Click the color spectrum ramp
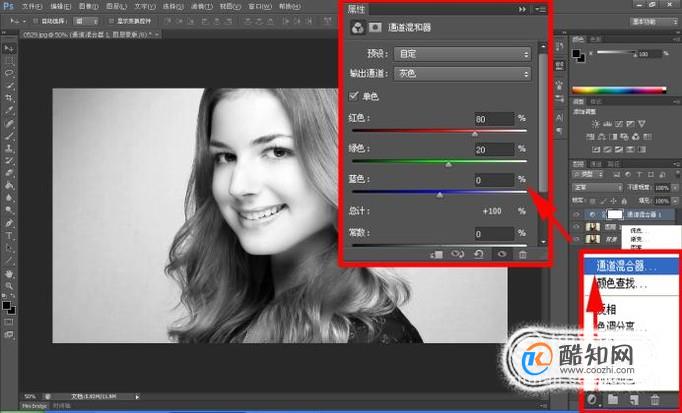The image size is (682, 413). 619,90
